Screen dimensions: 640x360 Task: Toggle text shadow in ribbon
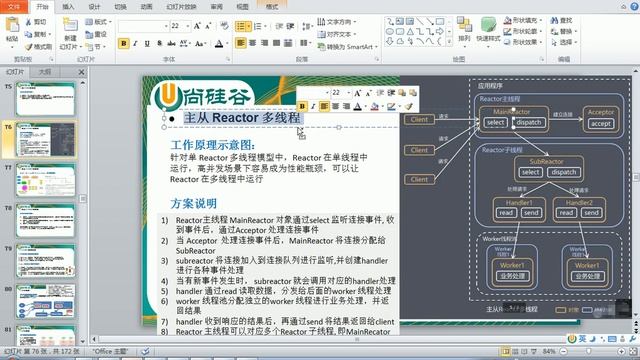click(x=160, y=43)
